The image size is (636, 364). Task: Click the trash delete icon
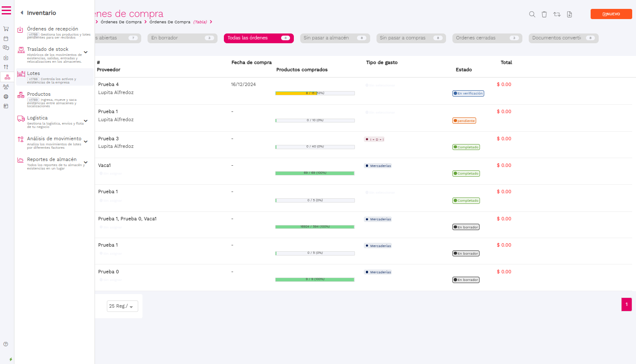point(544,14)
